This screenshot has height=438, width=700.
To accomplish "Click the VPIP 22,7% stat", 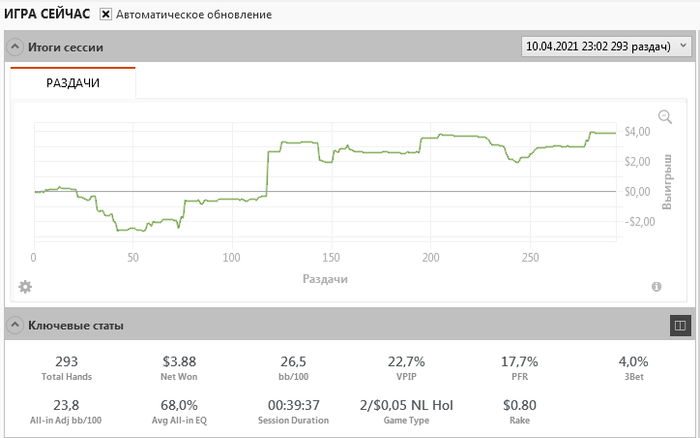I will pos(406,368).
